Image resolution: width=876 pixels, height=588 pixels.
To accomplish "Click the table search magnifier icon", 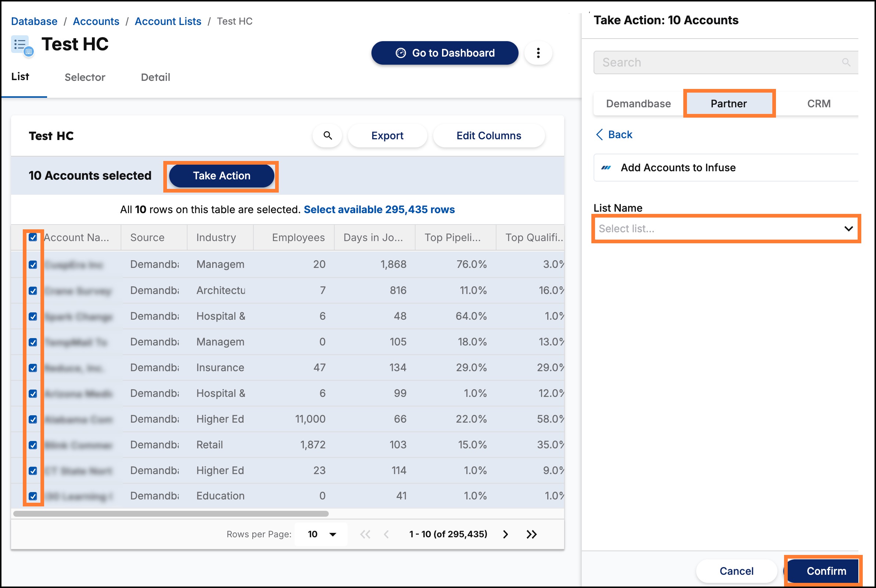I will [328, 135].
